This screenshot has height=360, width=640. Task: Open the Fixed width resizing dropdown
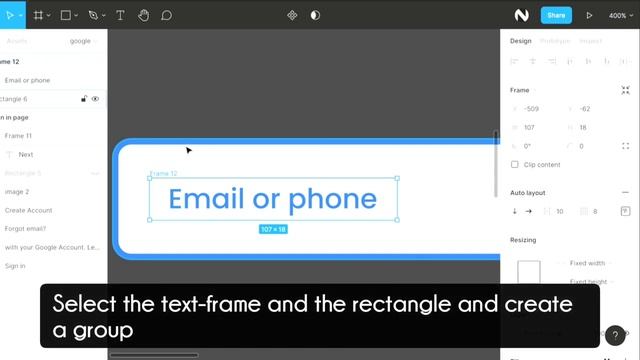click(x=590, y=263)
